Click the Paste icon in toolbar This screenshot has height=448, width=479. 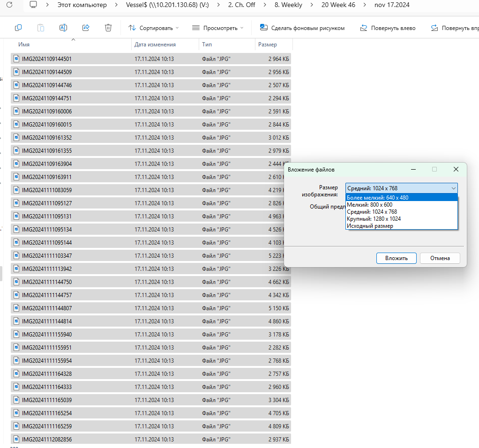tap(41, 28)
